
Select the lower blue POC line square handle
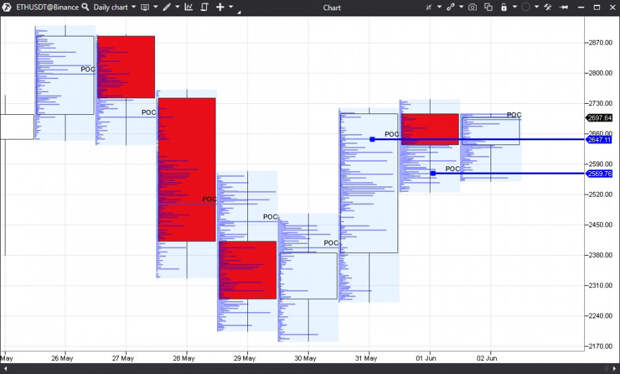(433, 173)
